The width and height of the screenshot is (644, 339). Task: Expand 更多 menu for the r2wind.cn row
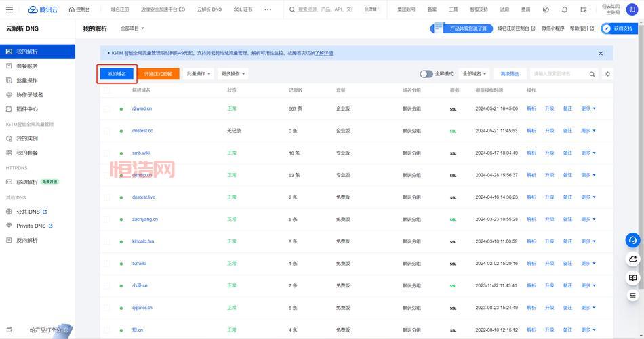click(588, 108)
